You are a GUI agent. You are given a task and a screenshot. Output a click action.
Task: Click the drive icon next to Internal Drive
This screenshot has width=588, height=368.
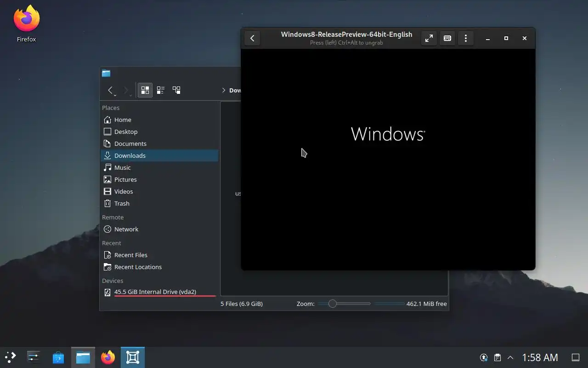pyautogui.click(x=107, y=292)
